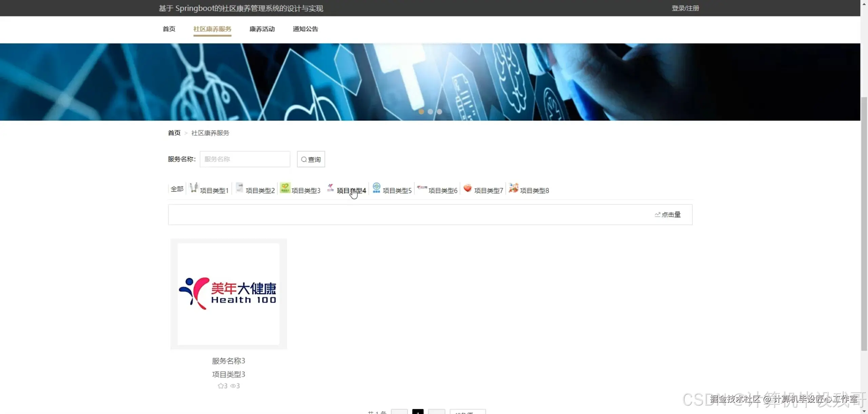Open the 康养活动 nav tab

coord(262,29)
